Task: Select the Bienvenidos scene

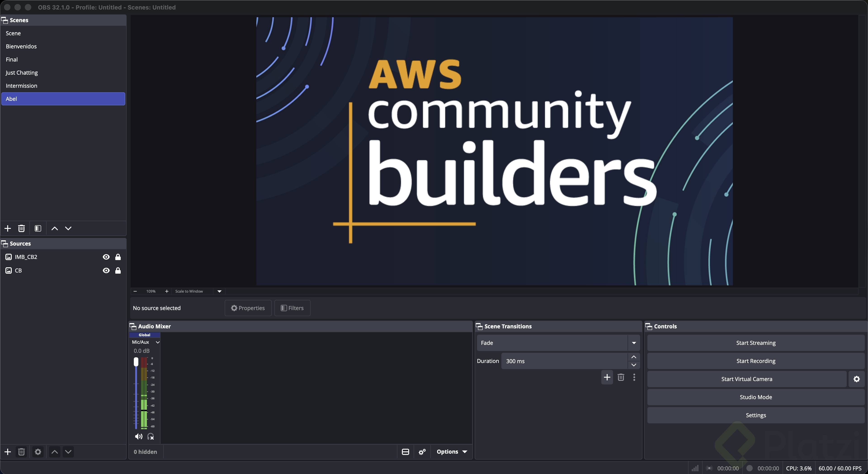Action: click(21, 46)
